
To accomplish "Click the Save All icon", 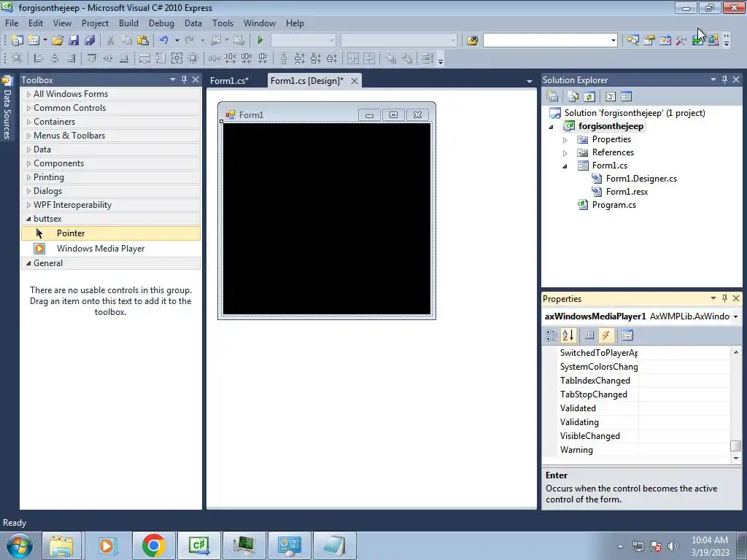I will (90, 41).
